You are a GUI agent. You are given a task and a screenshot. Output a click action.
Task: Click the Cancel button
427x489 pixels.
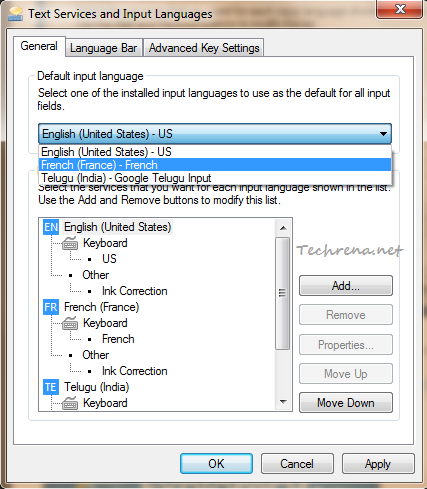pyautogui.click(x=297, y=464)
